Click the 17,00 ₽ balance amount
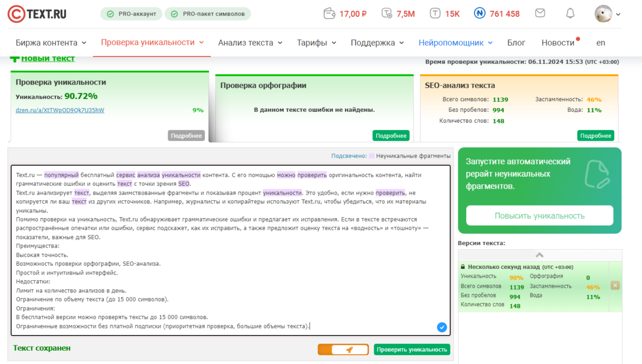Image resolution: width=642 pixels, height=364 pixels. click(x=353, y=14)
